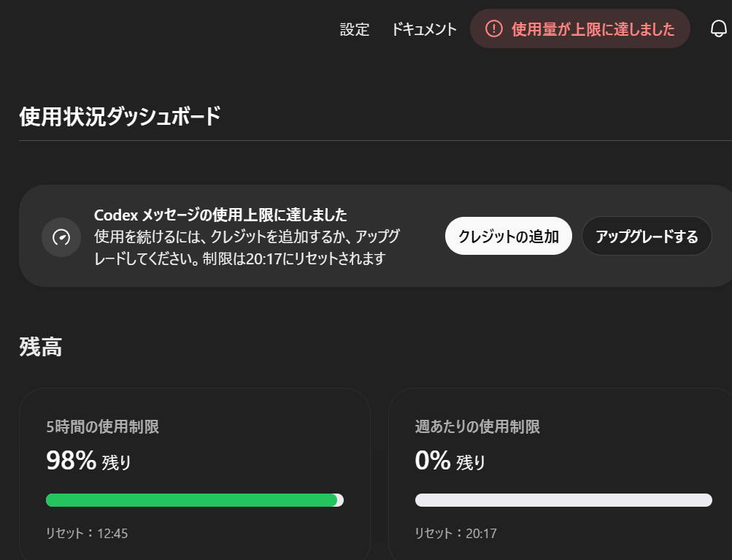Click the green 5-hour limit progress bar

click(x=191, y=500)
